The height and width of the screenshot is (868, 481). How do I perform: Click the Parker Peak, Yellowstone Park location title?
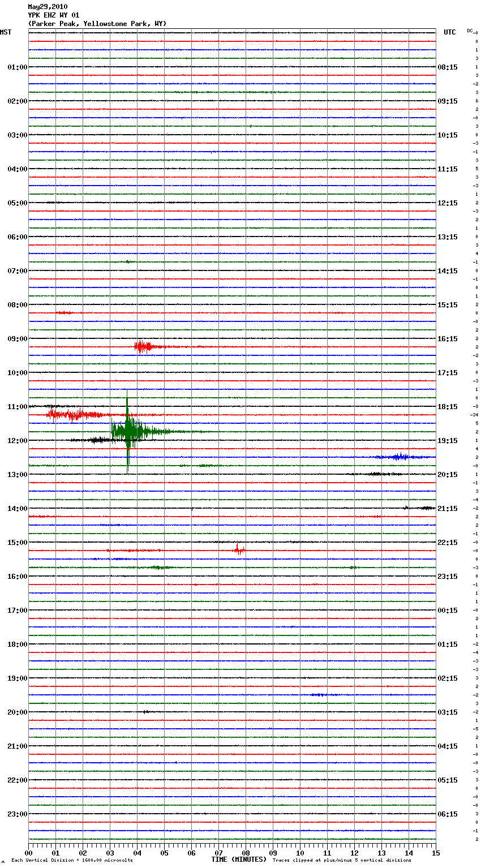click(97, 24)
